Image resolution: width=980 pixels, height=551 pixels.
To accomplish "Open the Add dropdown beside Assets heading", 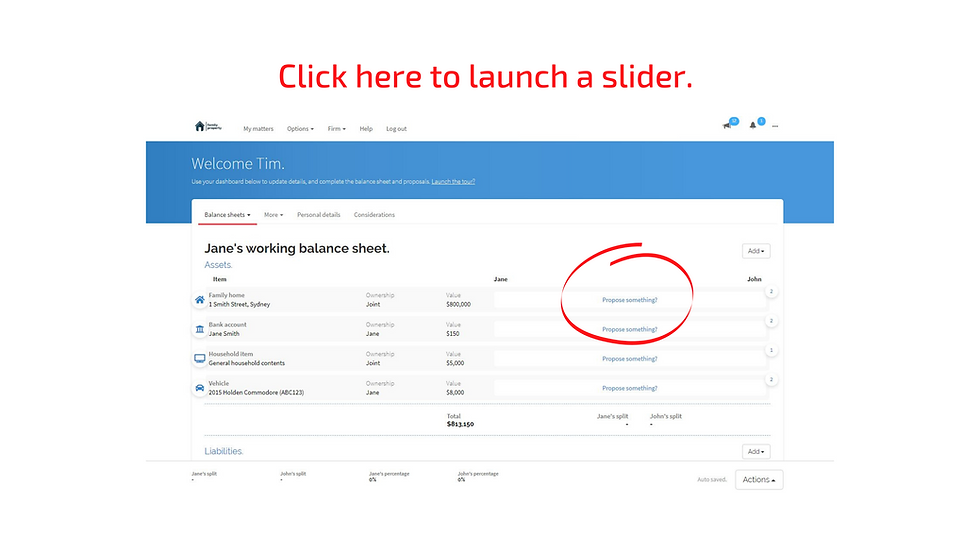I will point(756,251).
